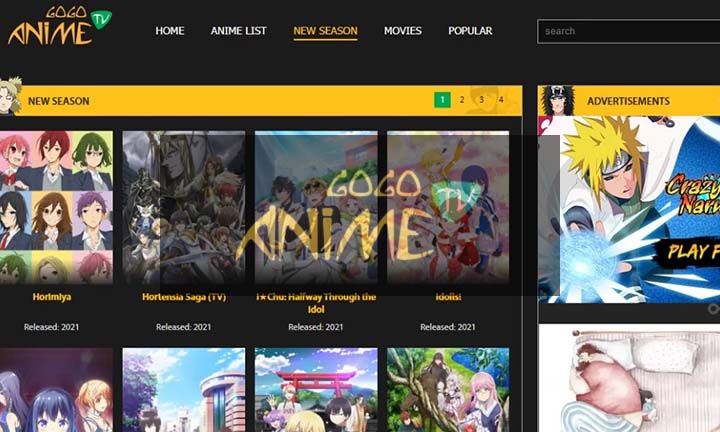Open the I★Chu: Halfway Through the Idol poster
The width and height of the screenshot is (720, 432).
coord(316,207)
